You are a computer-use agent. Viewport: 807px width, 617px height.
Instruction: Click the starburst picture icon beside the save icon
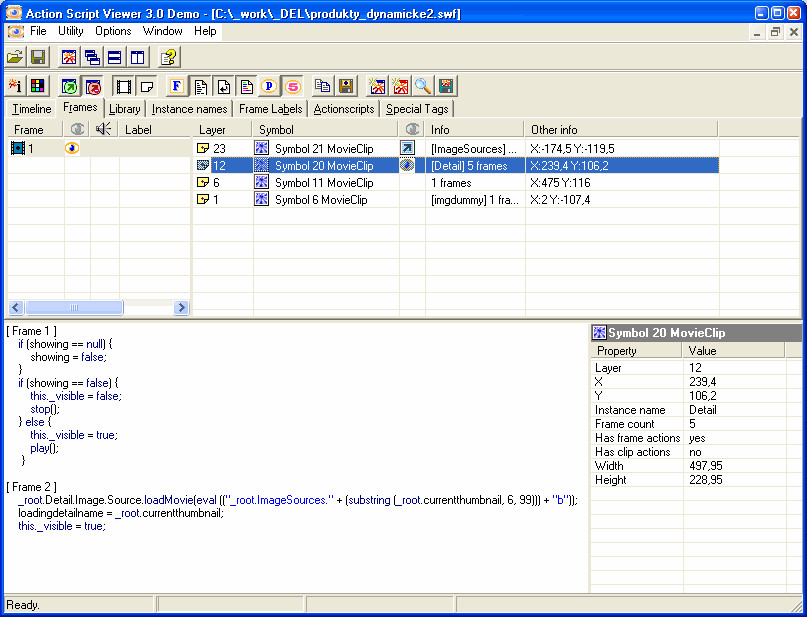pos(69,57)
